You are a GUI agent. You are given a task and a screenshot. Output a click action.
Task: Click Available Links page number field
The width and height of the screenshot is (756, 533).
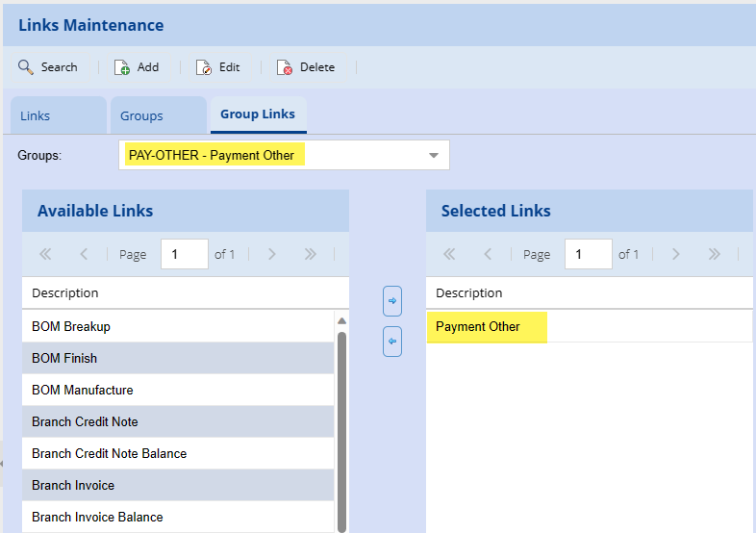184,255
